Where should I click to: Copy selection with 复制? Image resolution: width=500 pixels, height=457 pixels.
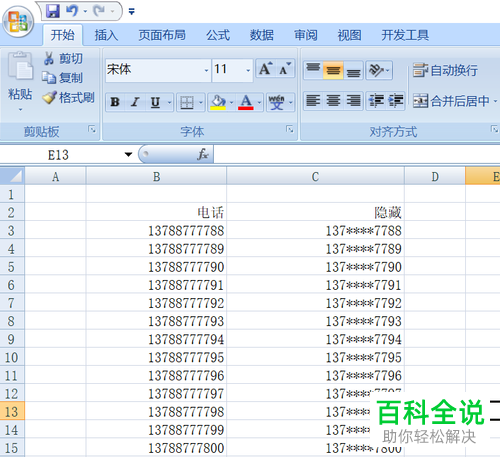click(63, 78)
